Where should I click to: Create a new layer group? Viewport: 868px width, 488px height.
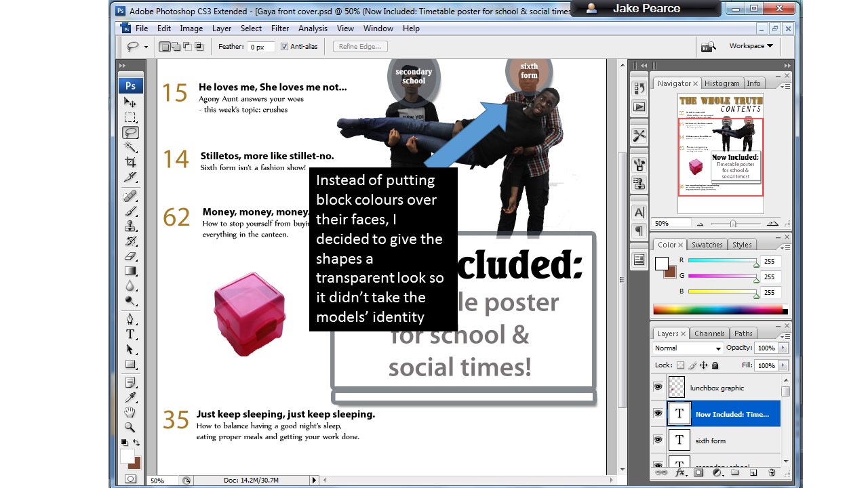click(735, 472)
